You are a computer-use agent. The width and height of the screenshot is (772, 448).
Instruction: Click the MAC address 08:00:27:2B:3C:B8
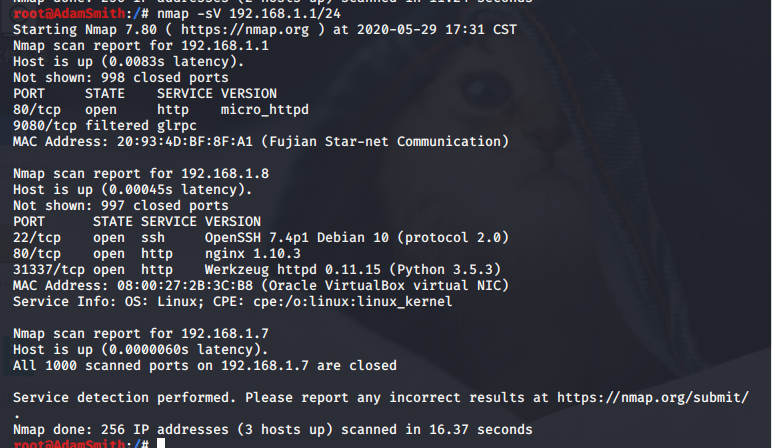tap(185, 286)
